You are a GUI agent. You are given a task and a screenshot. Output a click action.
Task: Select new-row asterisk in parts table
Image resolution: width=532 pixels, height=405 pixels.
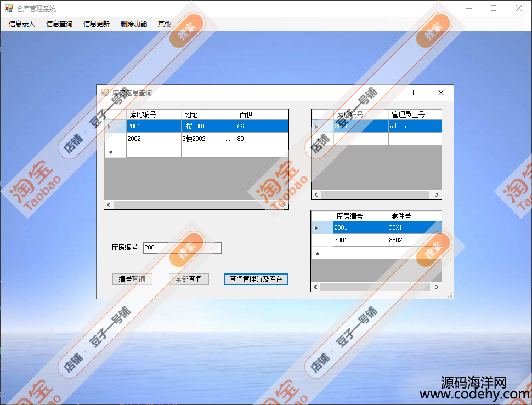[x=322, y=253]
